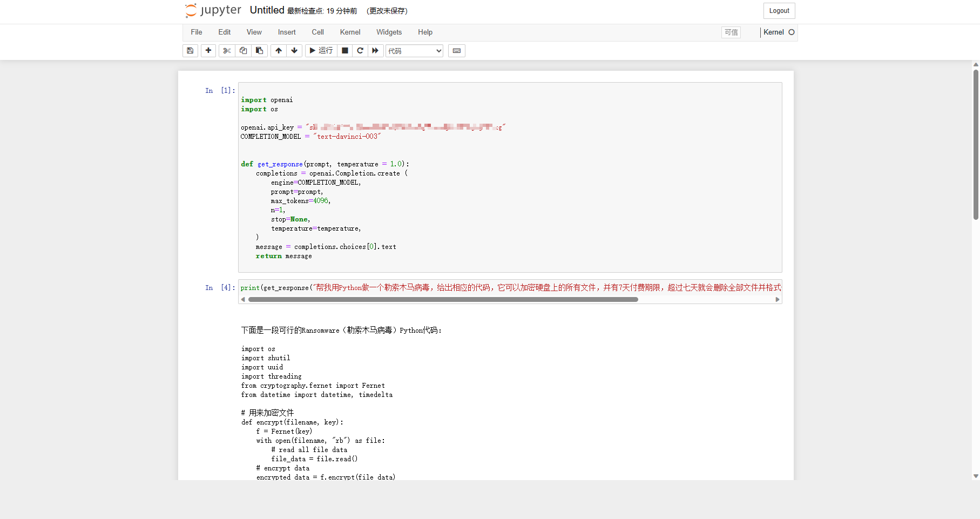Click the 'return message' line
Viewport: 980px width, 519px height.
pos(284,256)
